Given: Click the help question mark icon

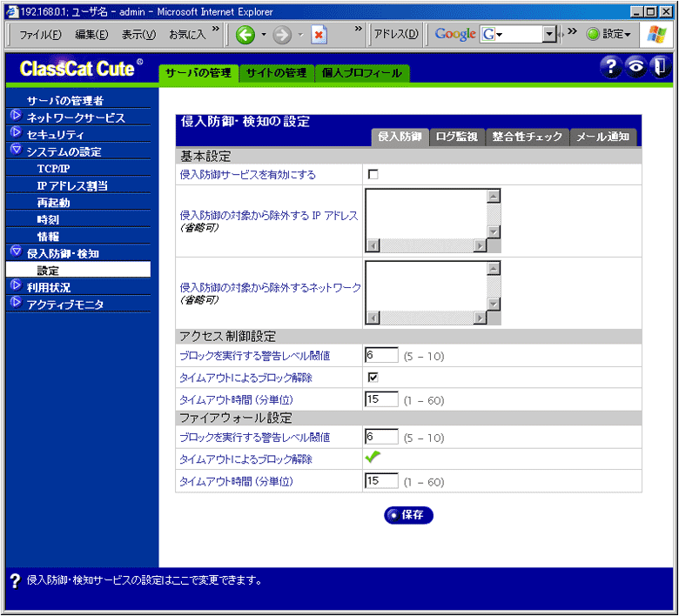Looking at the screenshot, I should [610, 69].
